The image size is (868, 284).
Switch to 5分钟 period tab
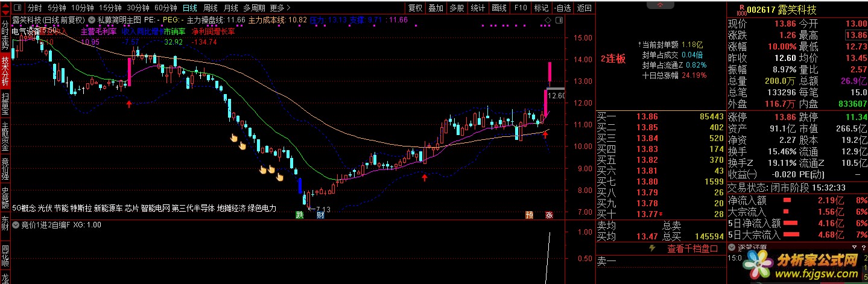click(57, 8)
